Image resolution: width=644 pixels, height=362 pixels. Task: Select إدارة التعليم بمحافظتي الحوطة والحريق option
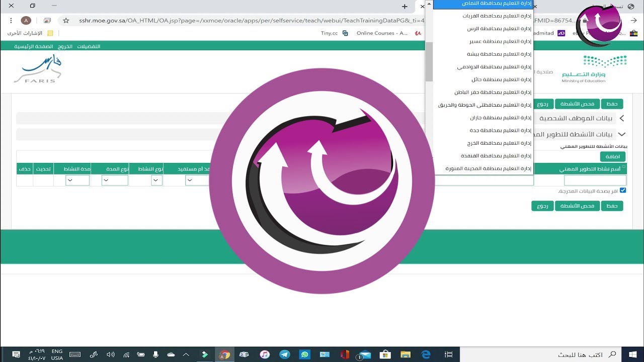[483, 105]
